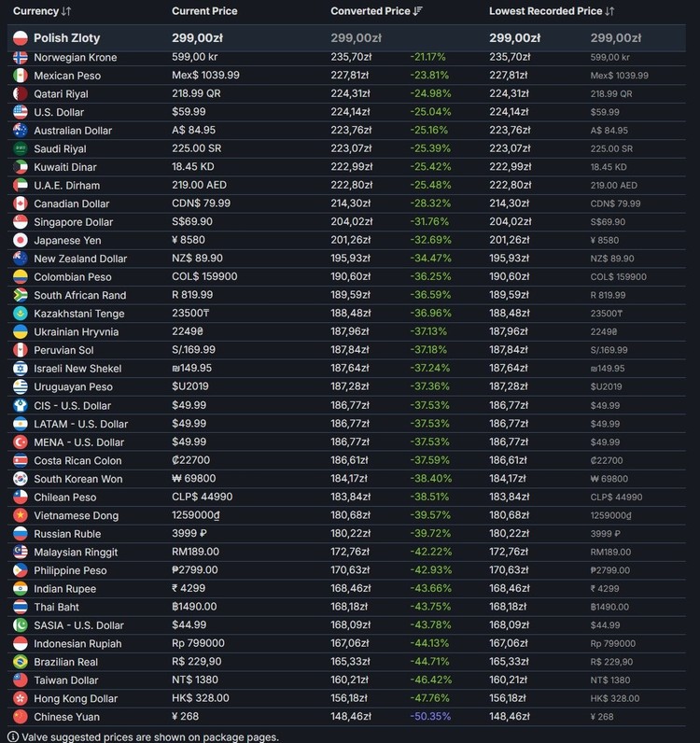Select the MENA - U.S. Dollar row
This screenshot has height=743, width=700.
coord(346,442)
